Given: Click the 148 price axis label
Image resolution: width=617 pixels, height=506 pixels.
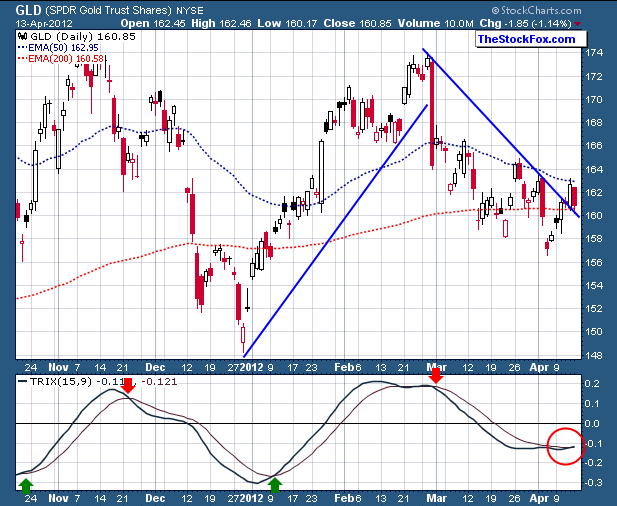Looking at the screenshot, I should tap(595, 355).
